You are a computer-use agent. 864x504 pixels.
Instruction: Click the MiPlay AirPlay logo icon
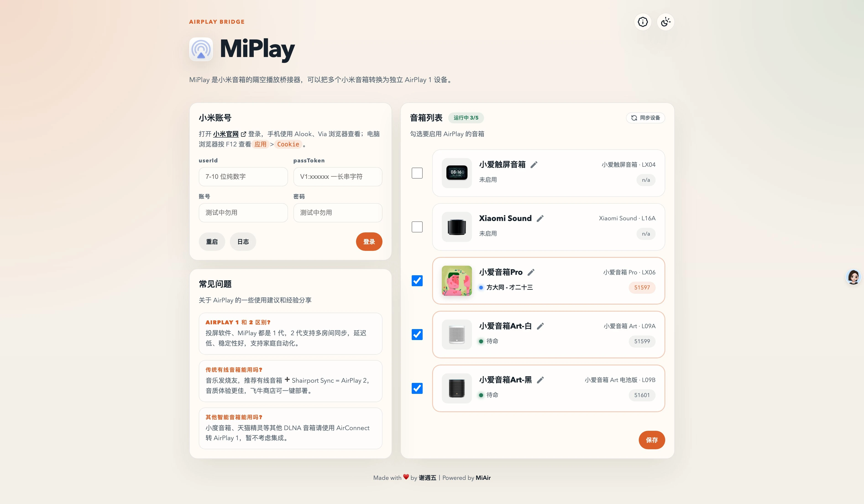(201, 49)
